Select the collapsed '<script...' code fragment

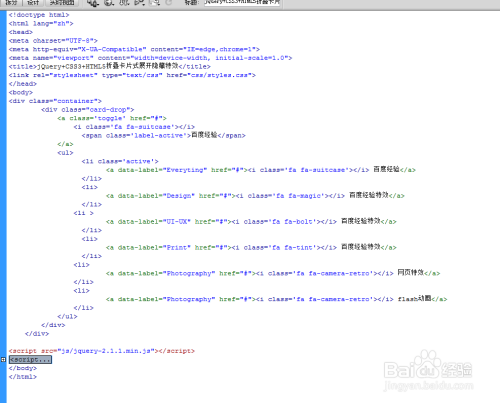click(x=30, y=360)
